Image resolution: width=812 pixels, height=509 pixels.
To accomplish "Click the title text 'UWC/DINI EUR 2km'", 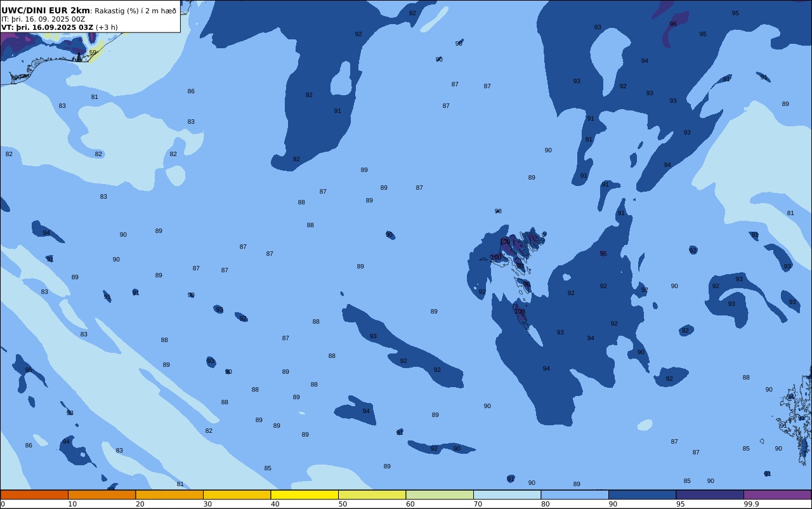I will click(46, 11).
